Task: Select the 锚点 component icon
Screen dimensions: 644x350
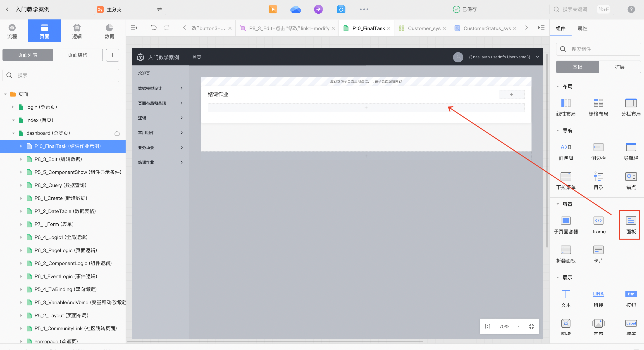Action: [x=631, y=176]
